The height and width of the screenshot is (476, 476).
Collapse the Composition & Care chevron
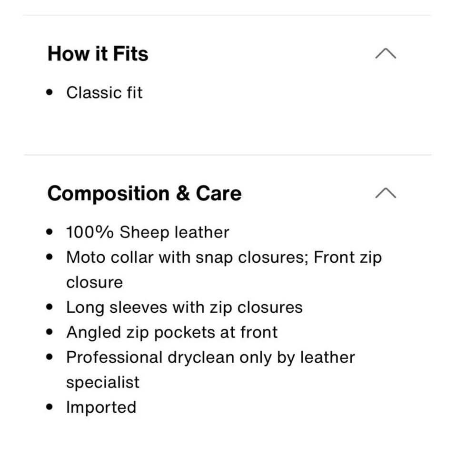(386, 193)
